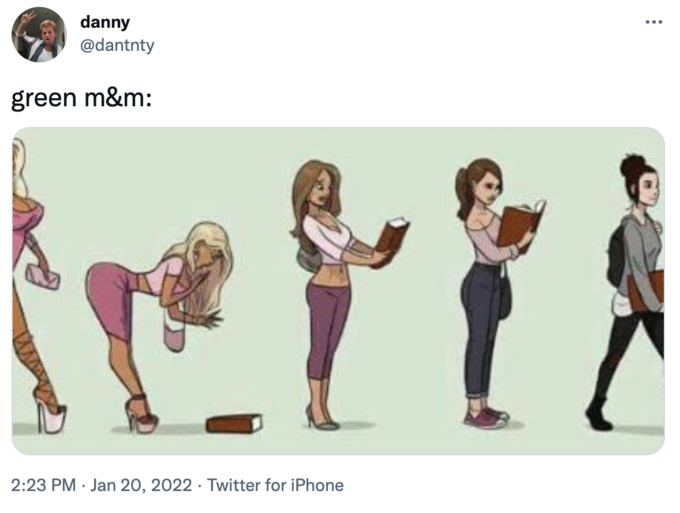Open the display name danny
Screen dimensions: 680x513
click(x=105, y=23)
